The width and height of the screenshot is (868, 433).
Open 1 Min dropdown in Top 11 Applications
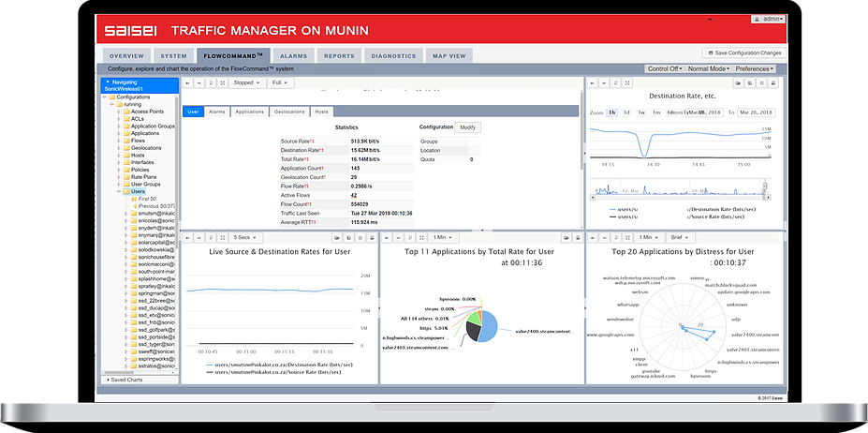(443, 237)
